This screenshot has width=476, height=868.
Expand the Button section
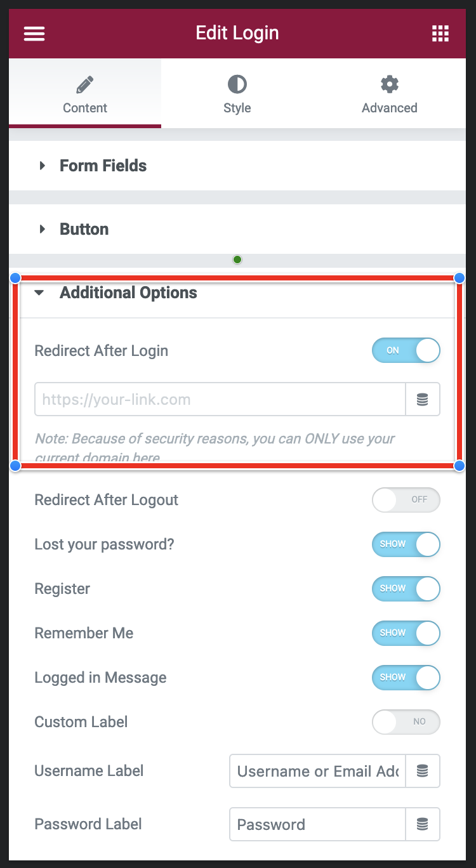click(x=84, y=229)
